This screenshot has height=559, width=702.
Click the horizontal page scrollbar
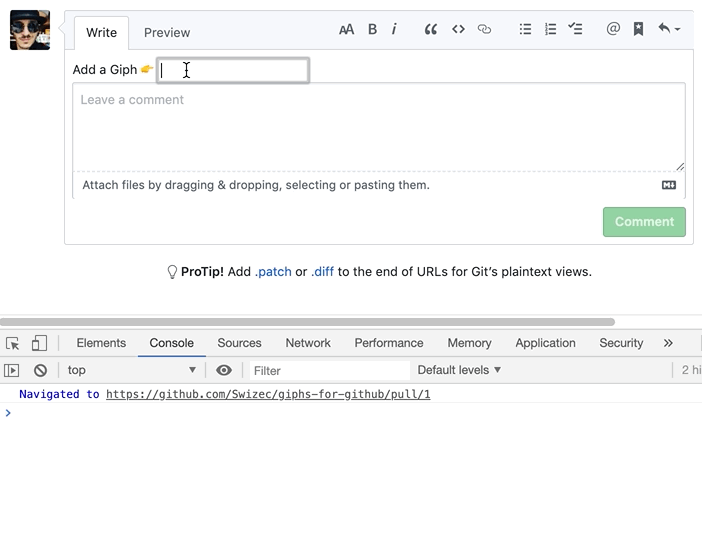[307, 322]
